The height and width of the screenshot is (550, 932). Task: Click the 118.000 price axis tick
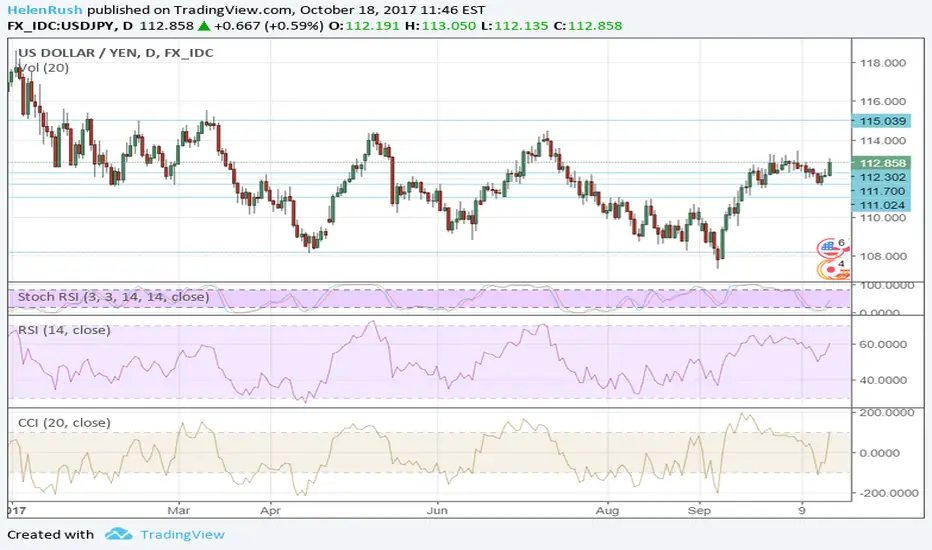(x=883, y=63)
